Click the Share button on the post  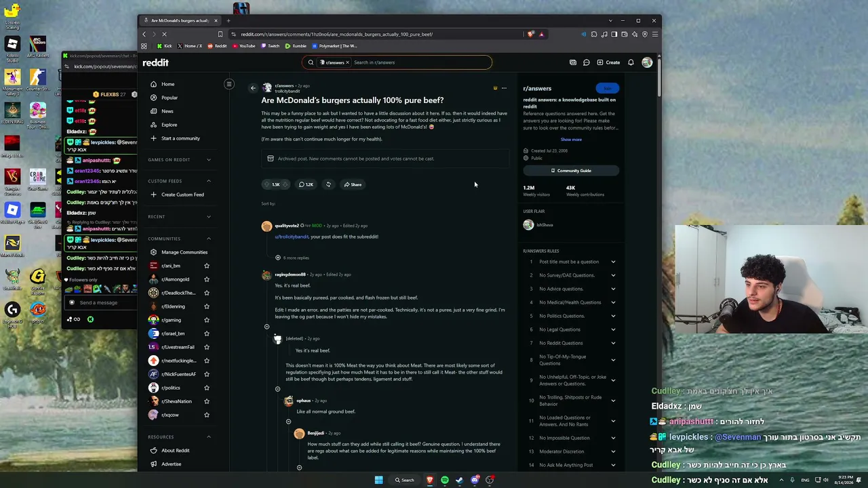tap(353, 184)
